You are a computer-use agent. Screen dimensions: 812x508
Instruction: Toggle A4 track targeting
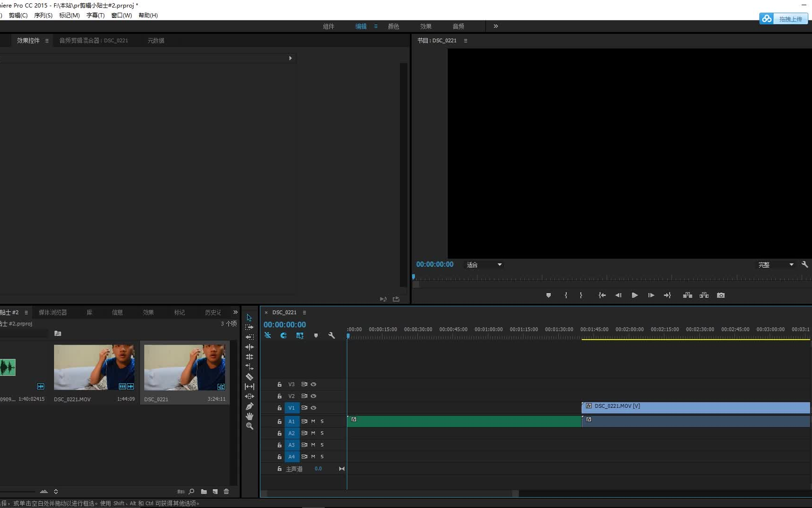[292, 457]
